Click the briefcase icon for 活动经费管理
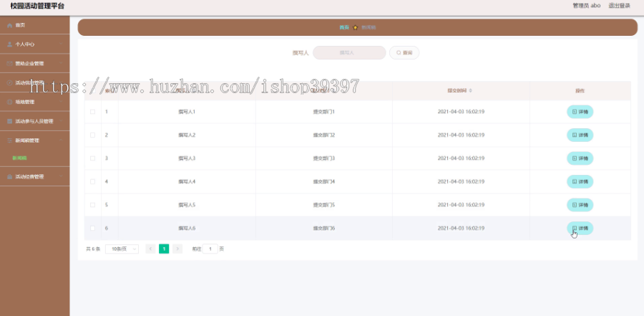This screenshot has height=316, width=644. click(10, 177)
